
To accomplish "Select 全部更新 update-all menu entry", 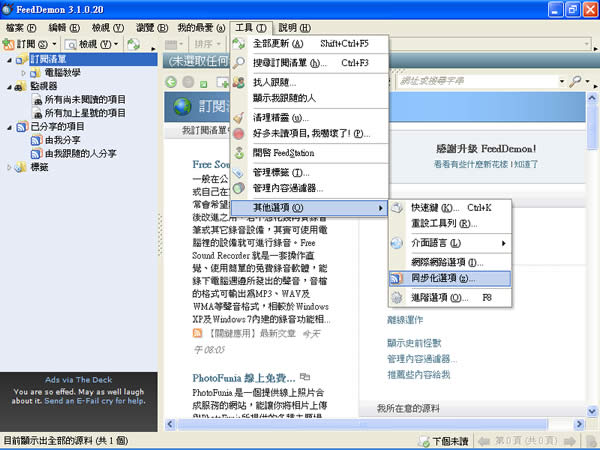I will [310, 44].
